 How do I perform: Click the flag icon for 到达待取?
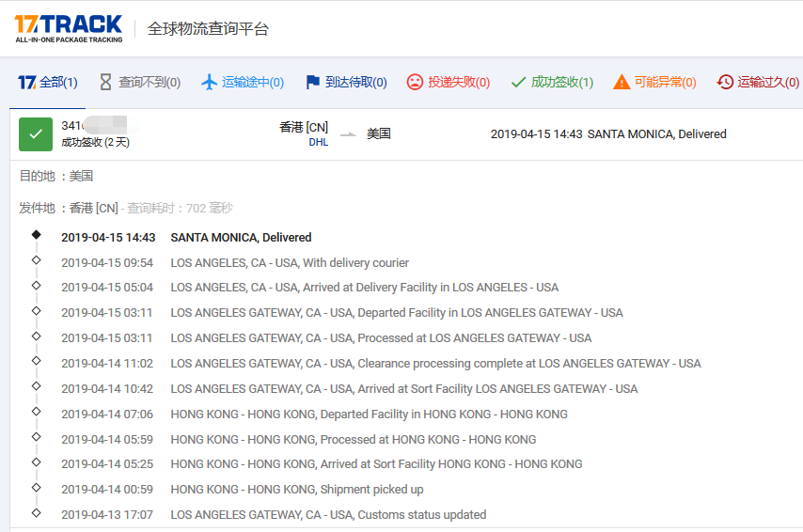click(x=313, y=83)
